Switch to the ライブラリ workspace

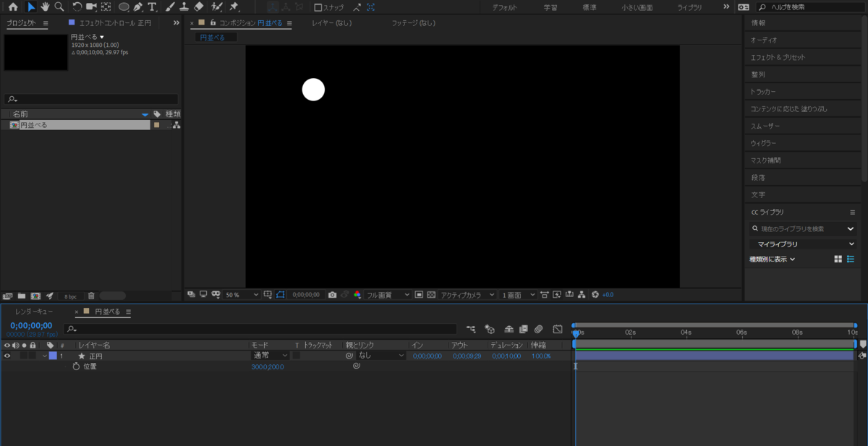coord(689,7)
